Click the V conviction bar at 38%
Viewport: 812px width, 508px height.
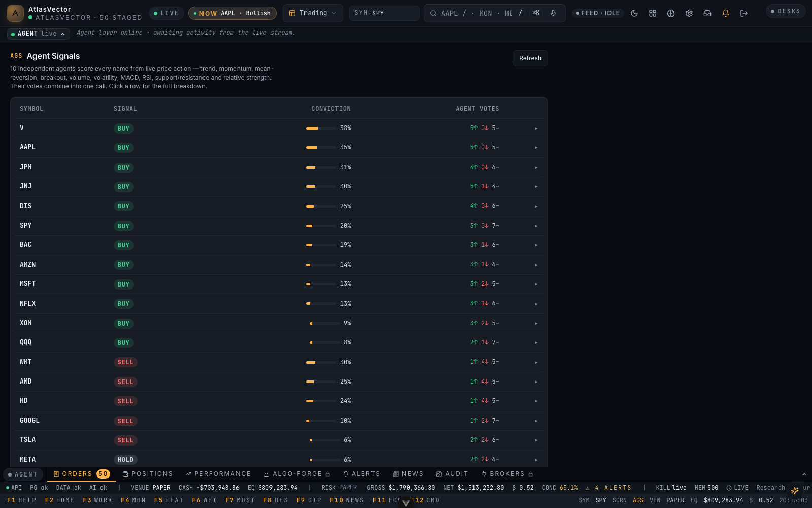point(321,129)
